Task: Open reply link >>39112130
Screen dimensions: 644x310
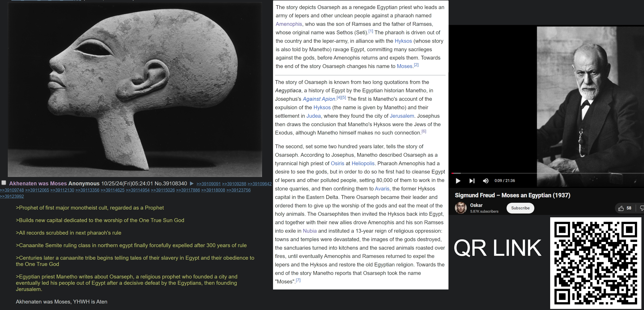Action: point(62,190)
